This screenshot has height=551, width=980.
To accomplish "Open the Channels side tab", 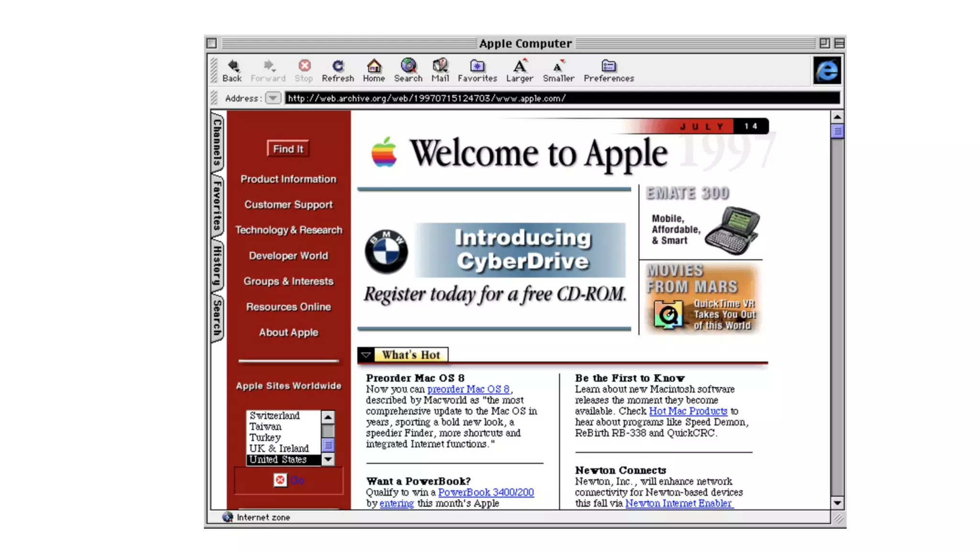I will pyautogui.click(x=217, y=142).
